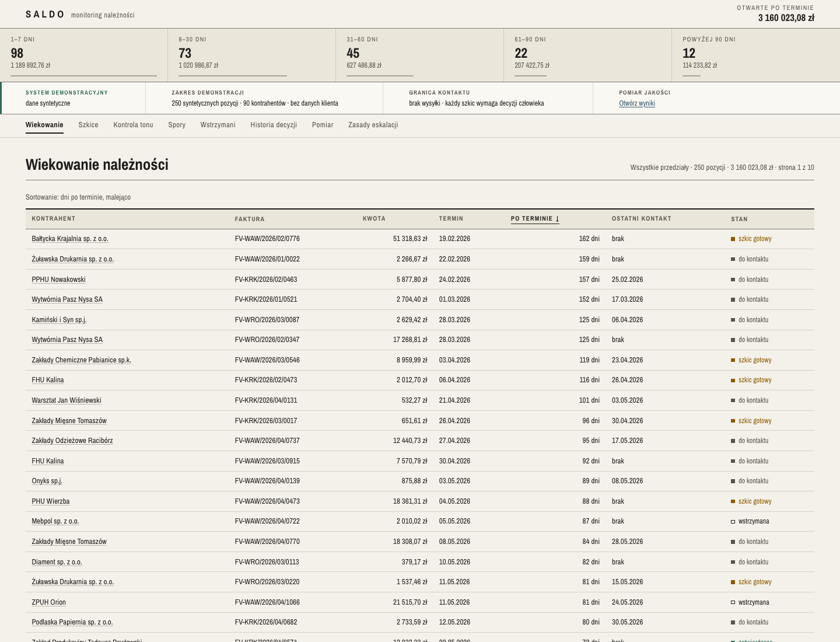Viewport: 840px width, 642px height.
Task: Click due date 30.04.2026
Action: [x=454, y=461]
